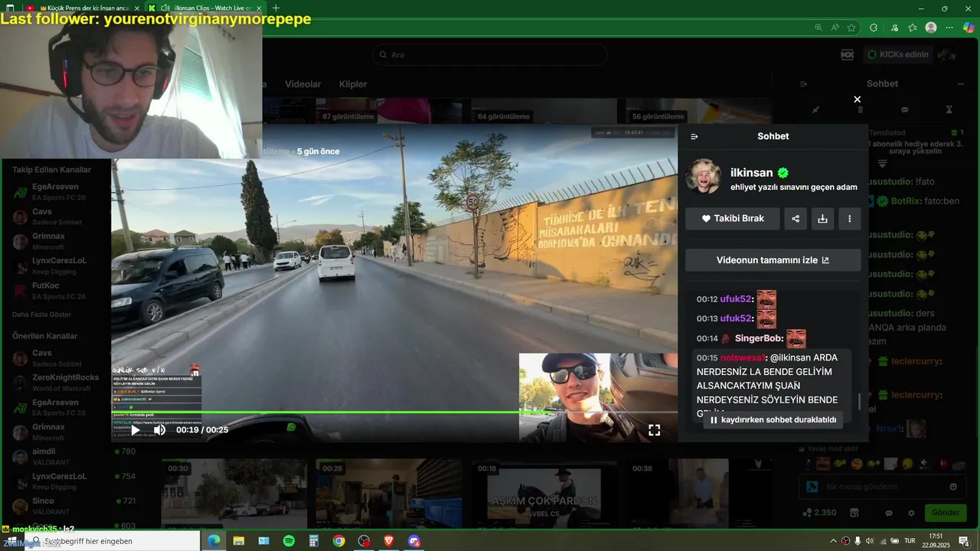Open chat bubble icon beside gear

(x=889, y=514)
